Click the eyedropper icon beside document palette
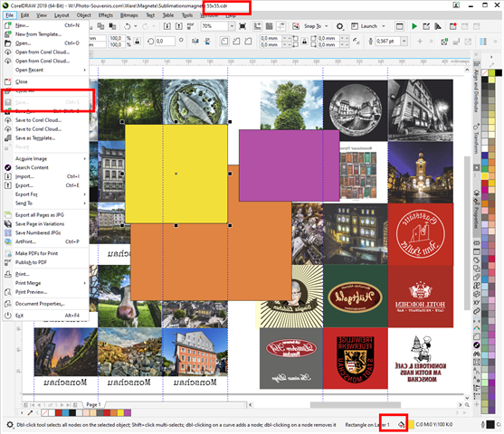The image size is (504, 434). click(x=30, y=412)
